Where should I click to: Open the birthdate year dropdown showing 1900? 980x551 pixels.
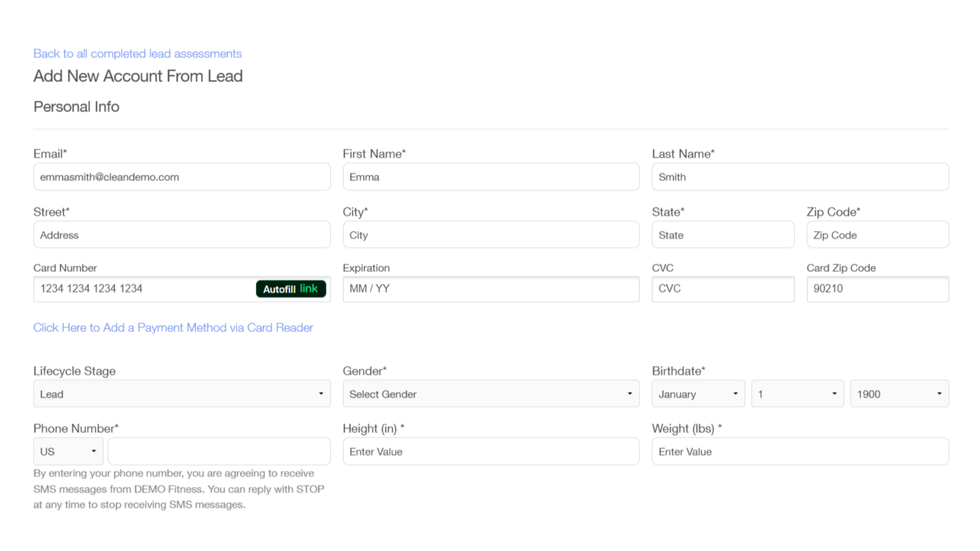click(x=899, y=393)
